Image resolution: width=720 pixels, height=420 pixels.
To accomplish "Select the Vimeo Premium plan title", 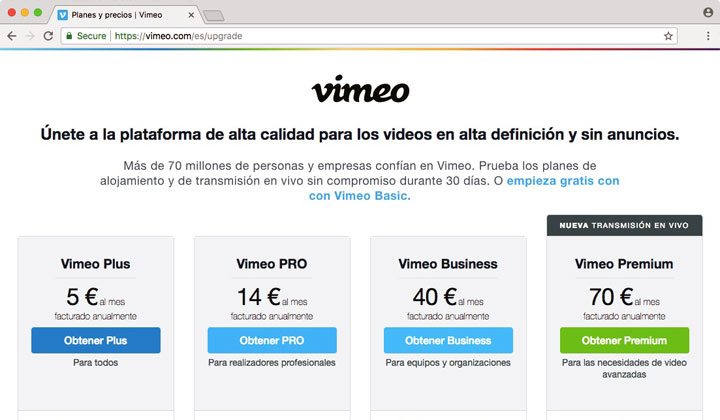I will pos(624,264).
